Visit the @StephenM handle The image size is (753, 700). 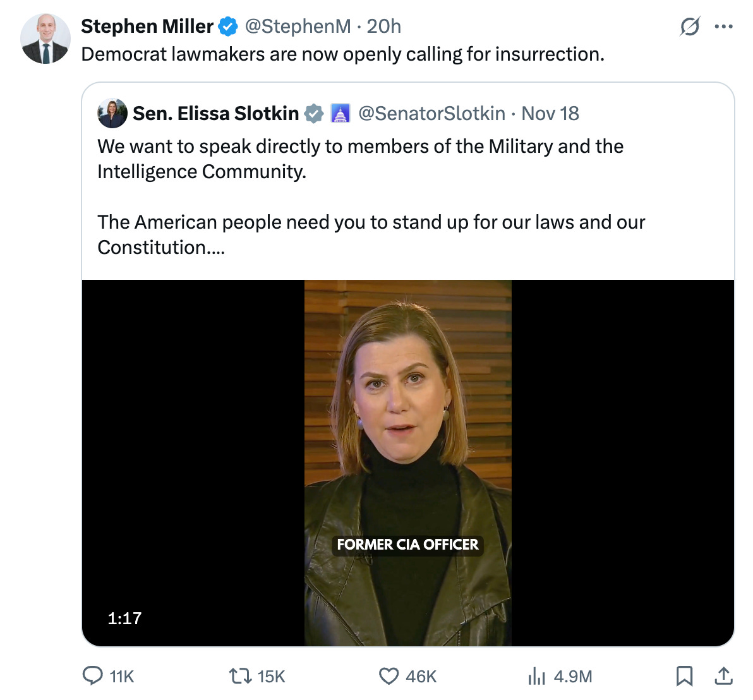click(298, 27)
